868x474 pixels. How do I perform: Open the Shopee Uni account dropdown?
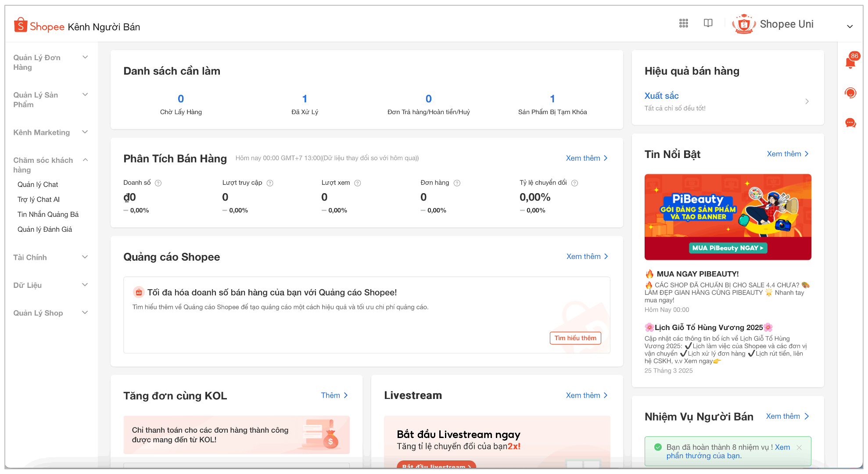tap(850, 26)
